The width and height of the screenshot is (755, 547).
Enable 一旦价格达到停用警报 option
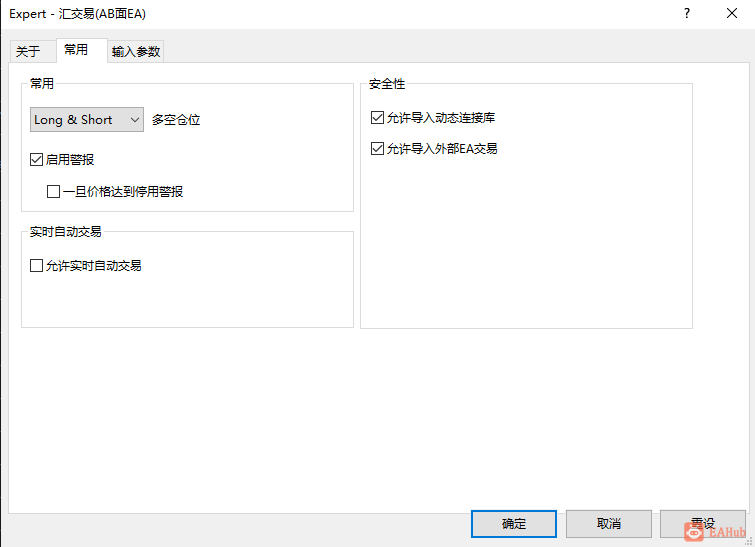[x=53, y=192]
